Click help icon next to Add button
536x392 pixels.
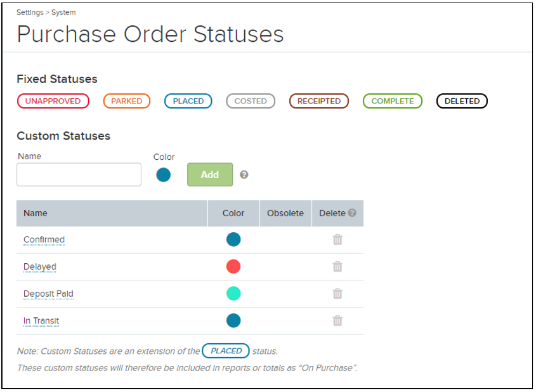click(x=244, y=175)
